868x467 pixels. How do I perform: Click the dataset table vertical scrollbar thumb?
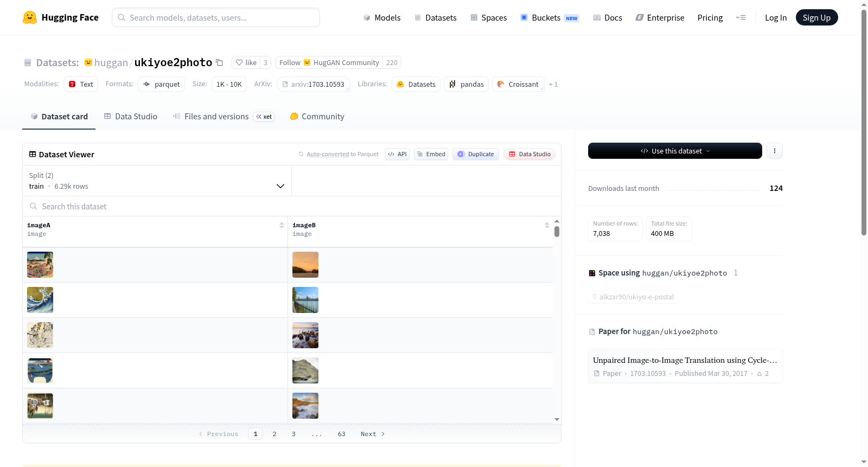[557, 232]
